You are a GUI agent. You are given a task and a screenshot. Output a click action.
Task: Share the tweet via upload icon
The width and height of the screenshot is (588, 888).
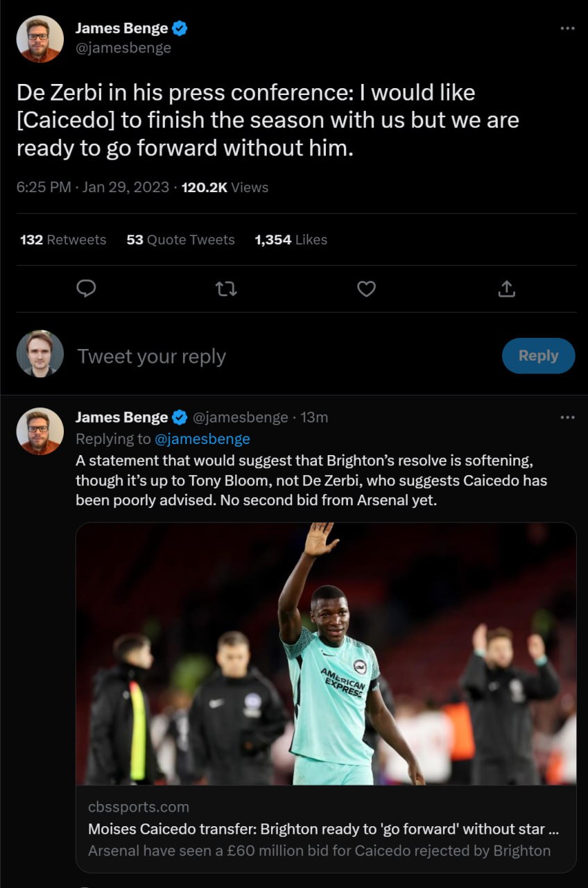tap(507, 289)
